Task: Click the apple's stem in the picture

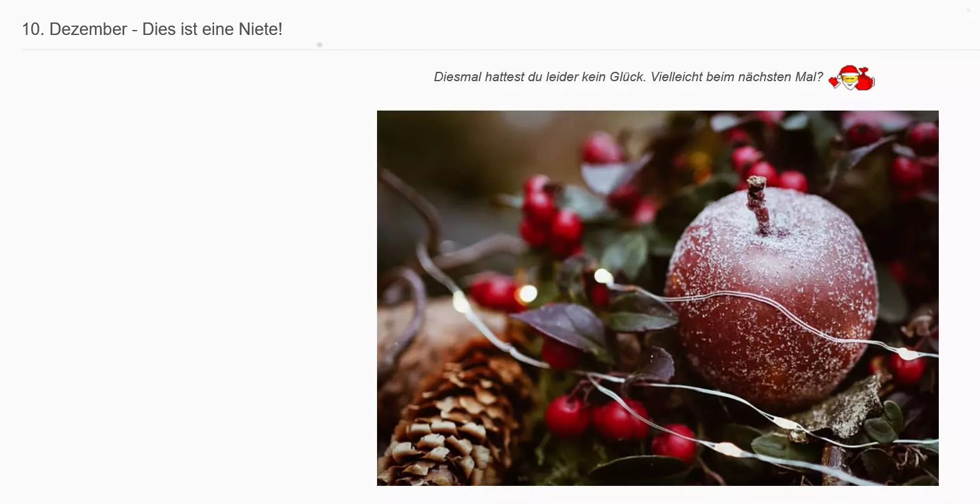Action: pos(760,203)
